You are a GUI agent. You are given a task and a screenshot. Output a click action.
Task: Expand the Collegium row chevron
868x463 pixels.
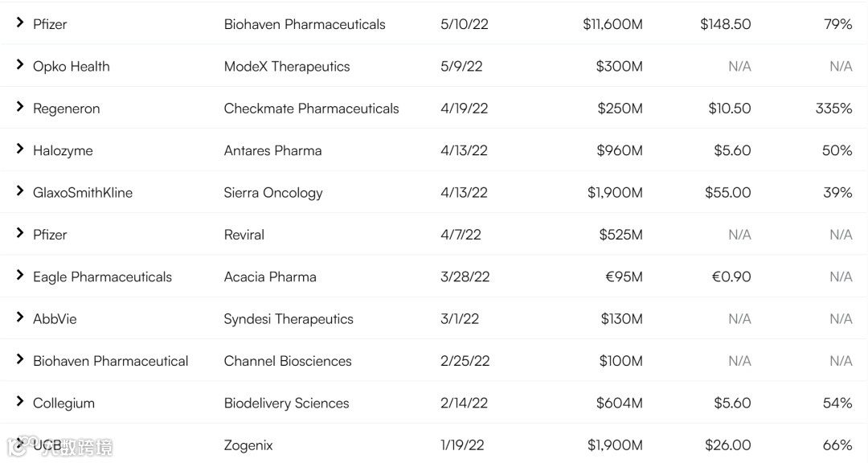[x=20, y=402]
